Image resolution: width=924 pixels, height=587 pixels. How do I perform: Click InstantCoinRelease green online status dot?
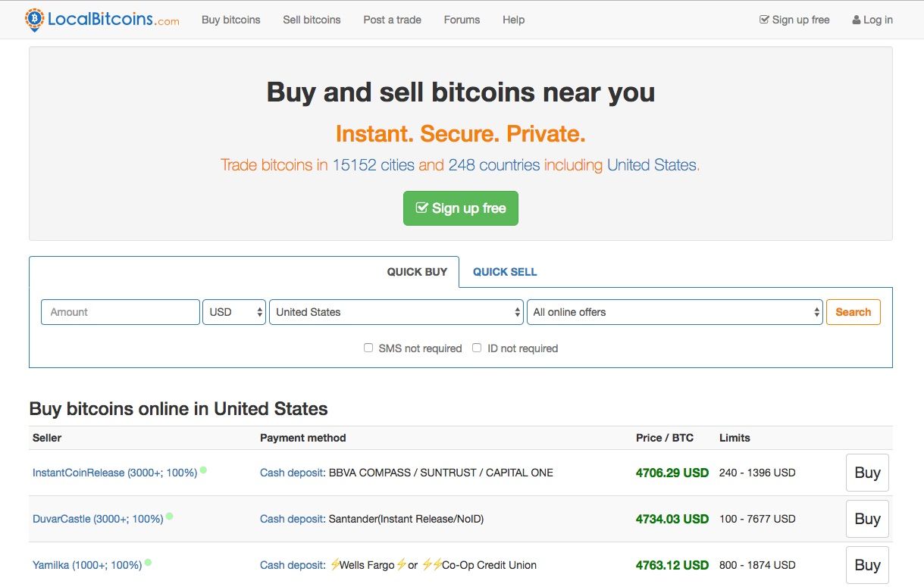pyautogui.click(x=203, y=470)
